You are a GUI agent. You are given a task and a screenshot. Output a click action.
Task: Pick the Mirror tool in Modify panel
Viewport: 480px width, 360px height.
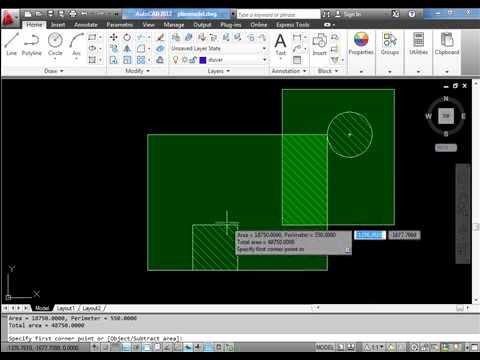click(x=127, y=49)
